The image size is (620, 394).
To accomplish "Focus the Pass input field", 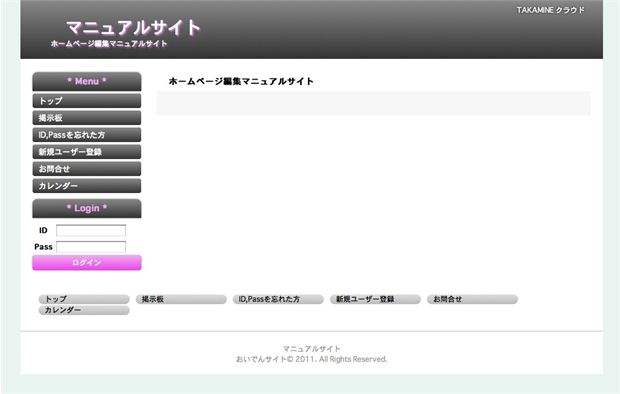I will tap(91, 247).
